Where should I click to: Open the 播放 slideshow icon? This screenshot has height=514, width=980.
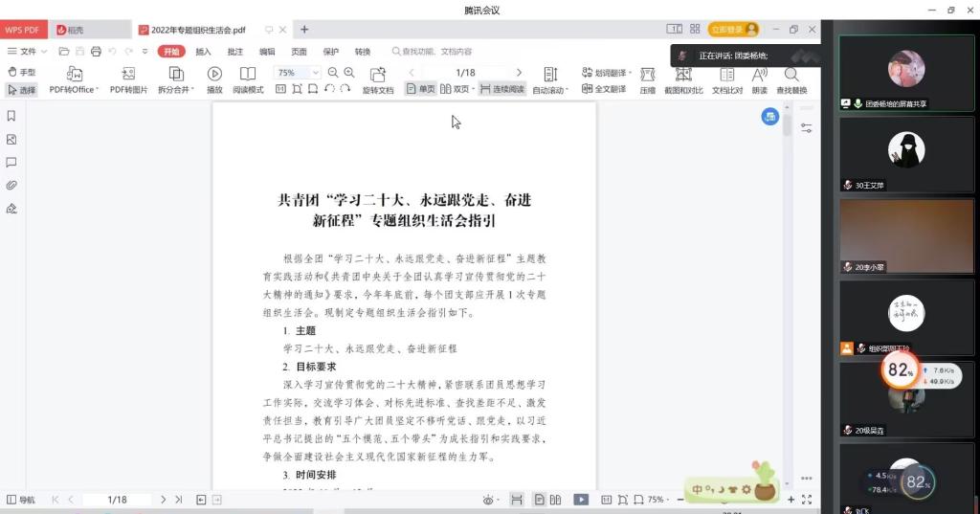tap(214, 74)
